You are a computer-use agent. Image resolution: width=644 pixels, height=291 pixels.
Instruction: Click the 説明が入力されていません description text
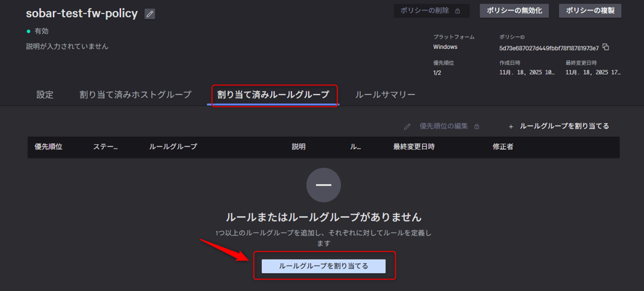click(67, 46)
